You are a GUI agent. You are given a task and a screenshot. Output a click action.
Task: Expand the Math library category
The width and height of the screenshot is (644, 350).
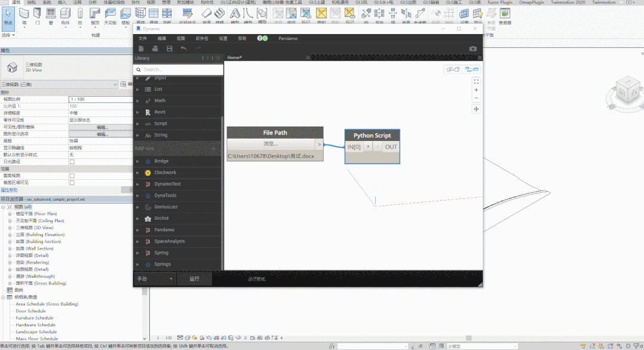137,101
